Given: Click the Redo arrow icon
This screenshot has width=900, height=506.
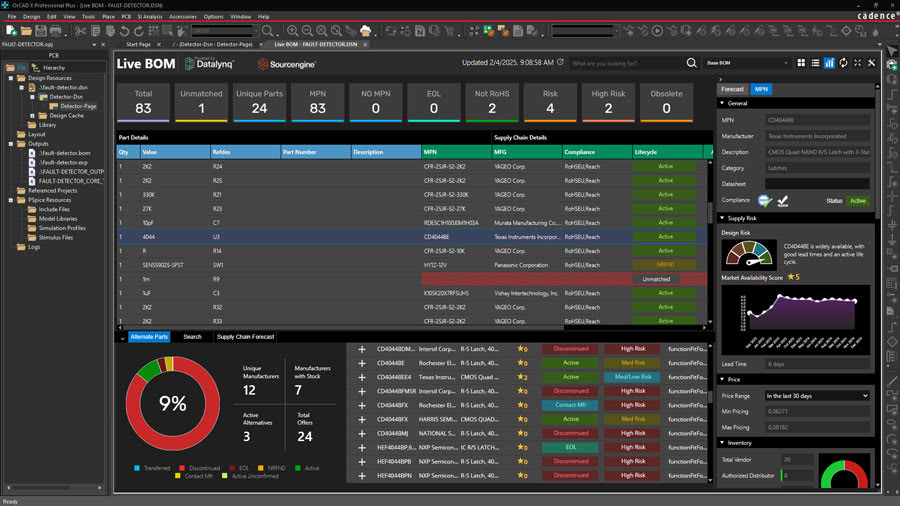Looking at the screenshot, I should click(138, 30).
